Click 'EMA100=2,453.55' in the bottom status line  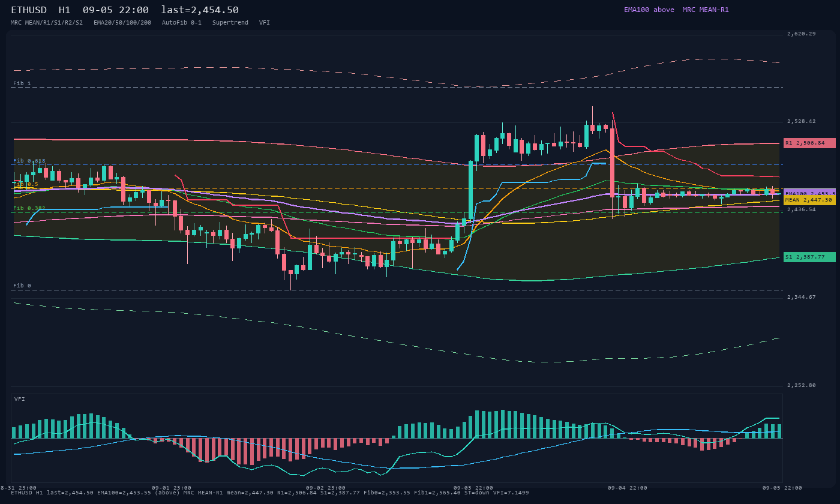coord(124,493)
